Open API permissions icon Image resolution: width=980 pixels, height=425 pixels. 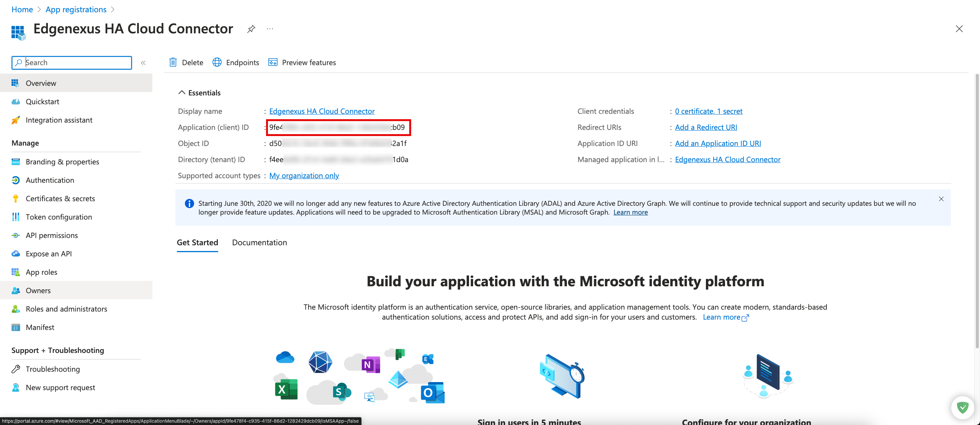point(16,235)
